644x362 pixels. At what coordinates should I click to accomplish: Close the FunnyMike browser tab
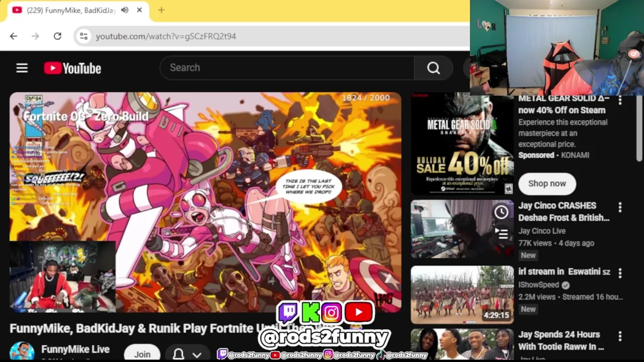coord(139,10)
